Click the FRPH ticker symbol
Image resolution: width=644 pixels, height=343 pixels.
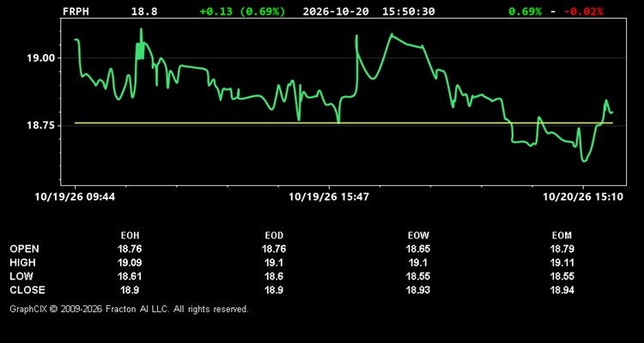click(76, 11)
